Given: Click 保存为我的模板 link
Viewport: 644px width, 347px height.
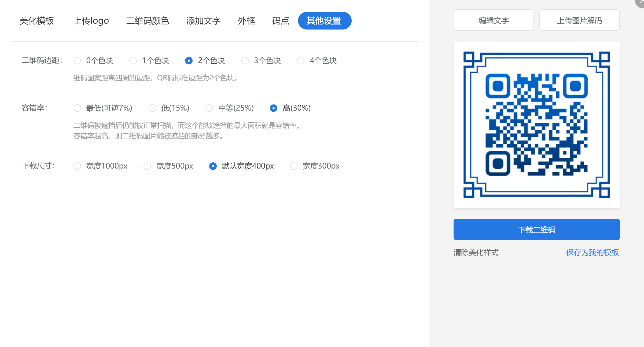Looking at the screenshot, I should pos(592,252).
